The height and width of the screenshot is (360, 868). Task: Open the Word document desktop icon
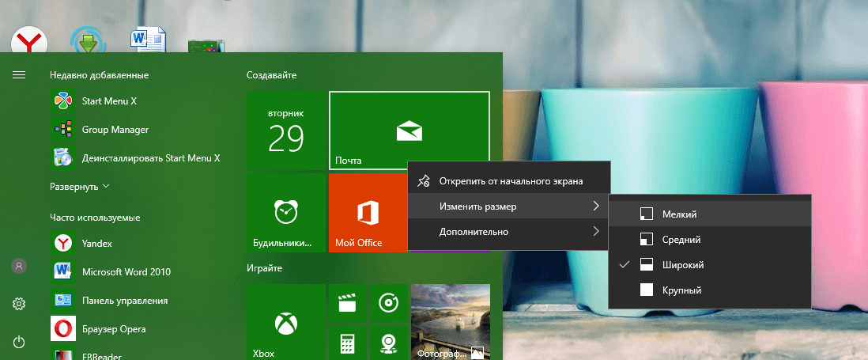[148, 40]
